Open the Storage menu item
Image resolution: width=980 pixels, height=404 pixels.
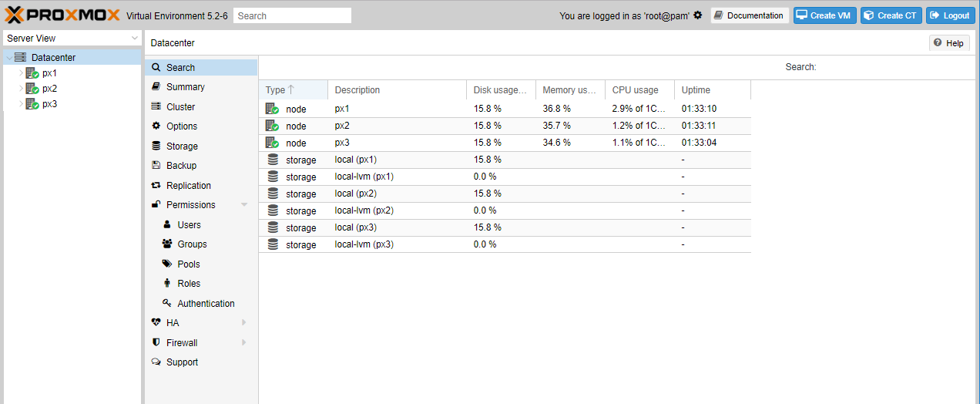182,146
